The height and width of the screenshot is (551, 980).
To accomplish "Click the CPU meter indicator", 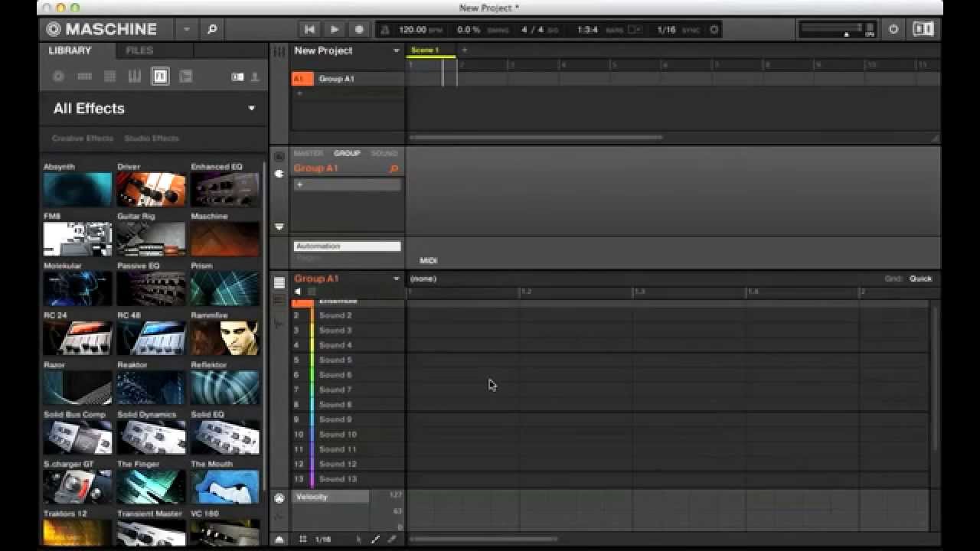I will tap(870, 29).
